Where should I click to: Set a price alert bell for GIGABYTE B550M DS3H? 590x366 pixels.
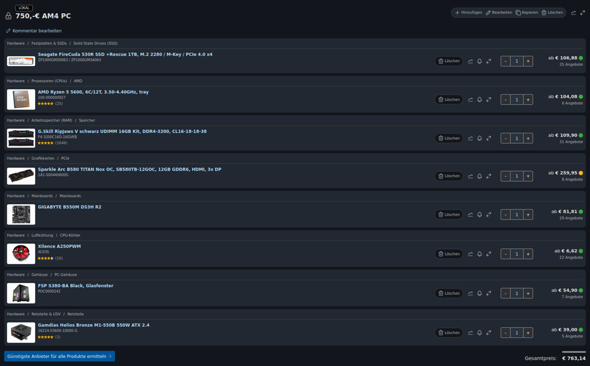coord(479,215)
